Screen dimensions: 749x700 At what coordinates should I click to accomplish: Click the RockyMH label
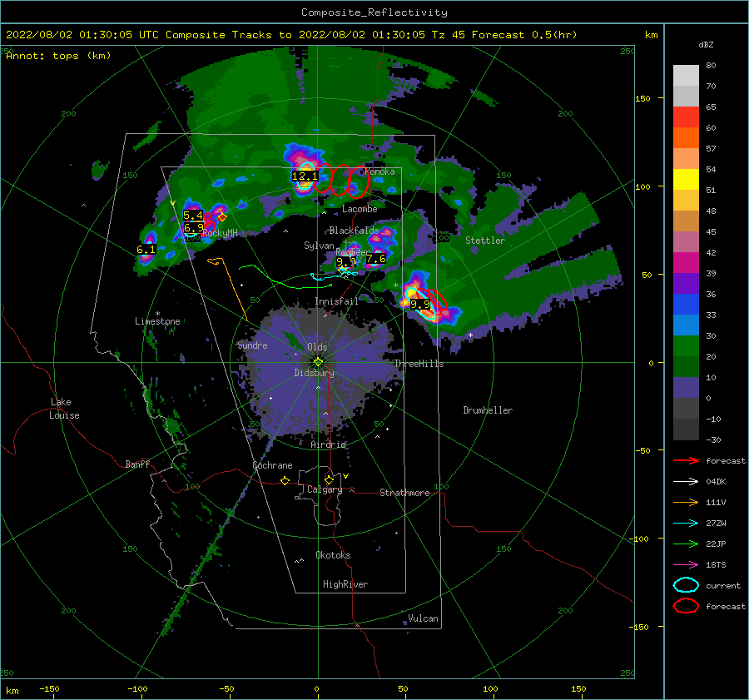click(220, 233)
